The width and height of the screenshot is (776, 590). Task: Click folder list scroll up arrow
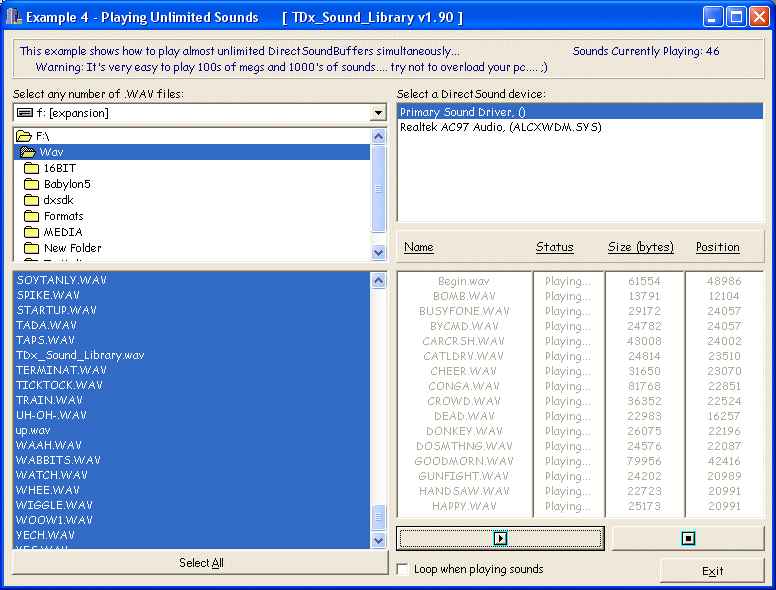coord(379,136)
